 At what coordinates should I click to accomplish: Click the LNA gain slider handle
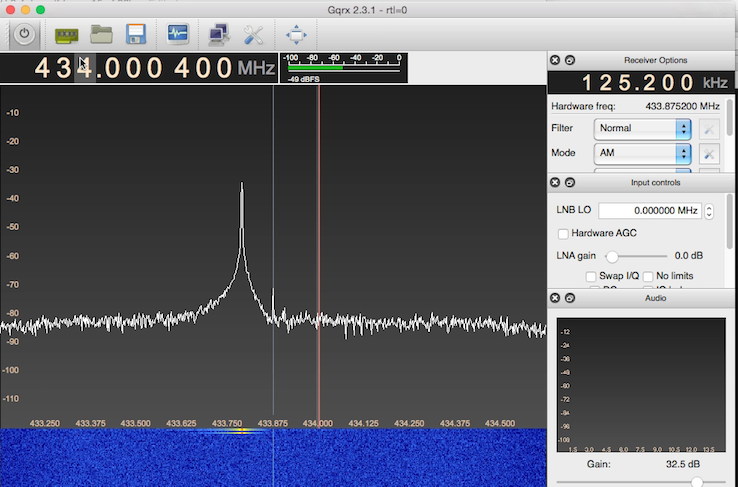(x=612, y=256)
